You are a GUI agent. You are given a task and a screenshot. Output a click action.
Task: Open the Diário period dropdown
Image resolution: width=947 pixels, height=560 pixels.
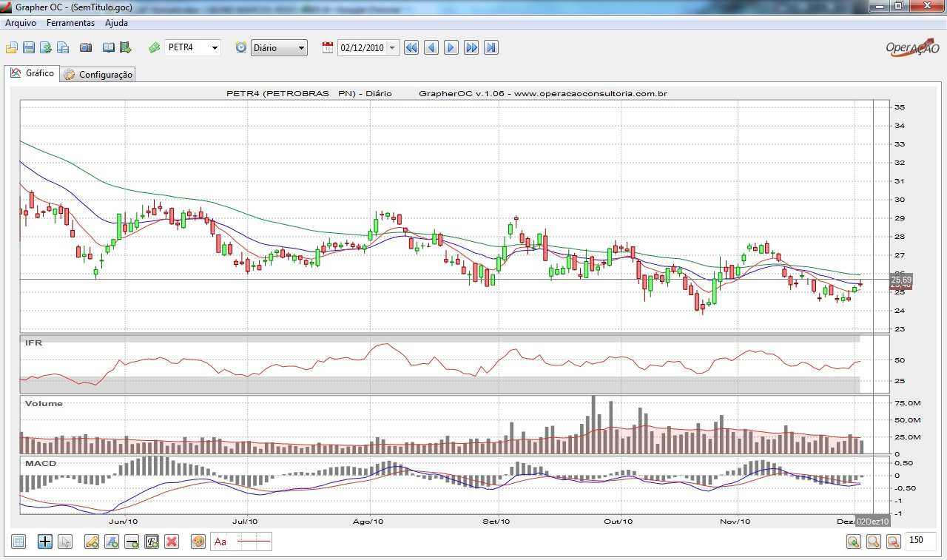pos(301,47)
